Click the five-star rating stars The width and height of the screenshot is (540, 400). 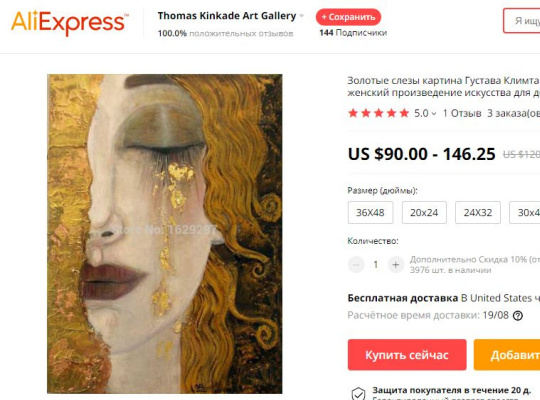click(x=378, y=113)
